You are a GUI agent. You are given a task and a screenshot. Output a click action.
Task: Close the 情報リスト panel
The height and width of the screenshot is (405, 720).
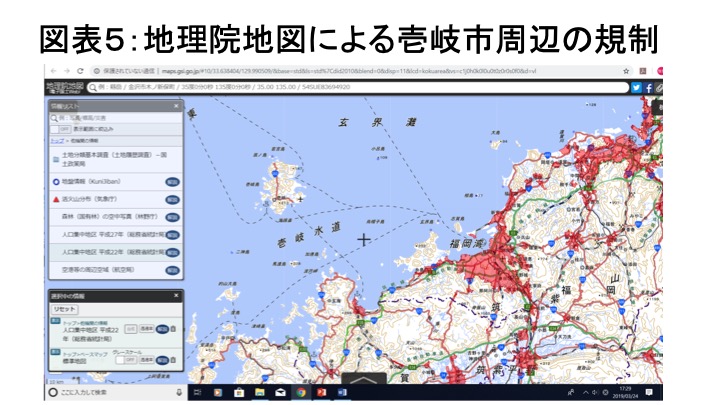[x=176, y=106]
